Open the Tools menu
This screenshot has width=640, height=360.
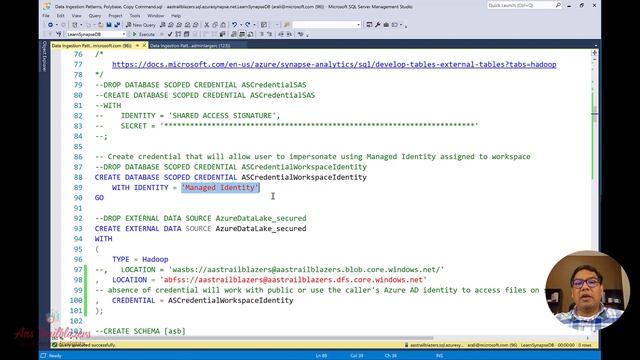coord(135,16)
